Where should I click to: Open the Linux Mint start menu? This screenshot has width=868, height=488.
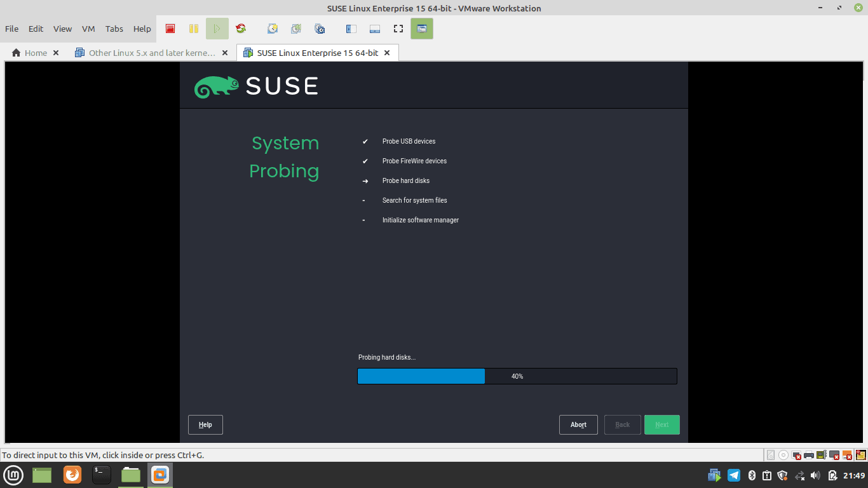(13, 475)
